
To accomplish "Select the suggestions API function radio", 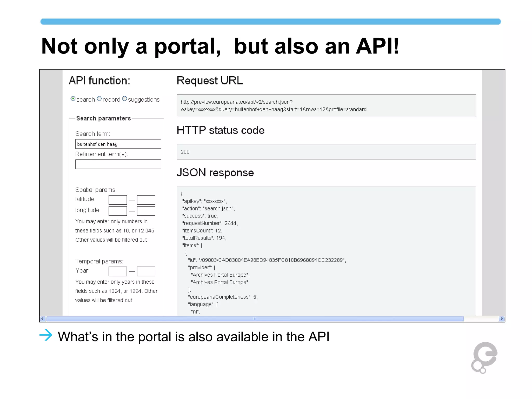I will point(125,99).
